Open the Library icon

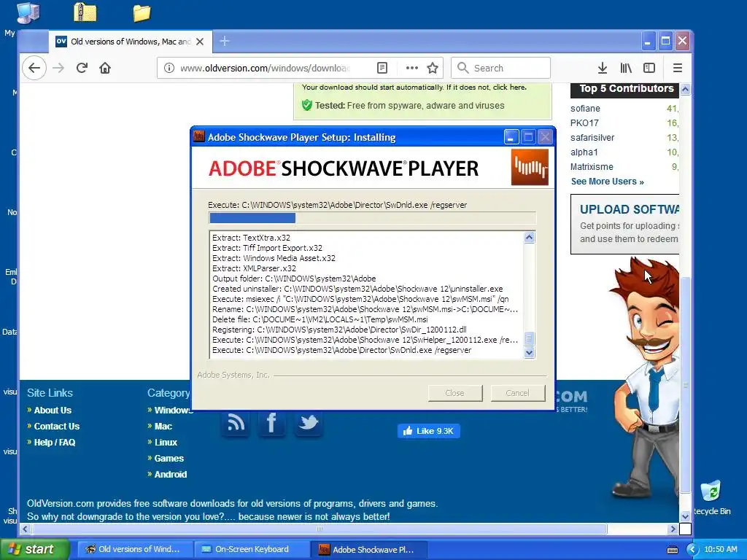[626, 68]
